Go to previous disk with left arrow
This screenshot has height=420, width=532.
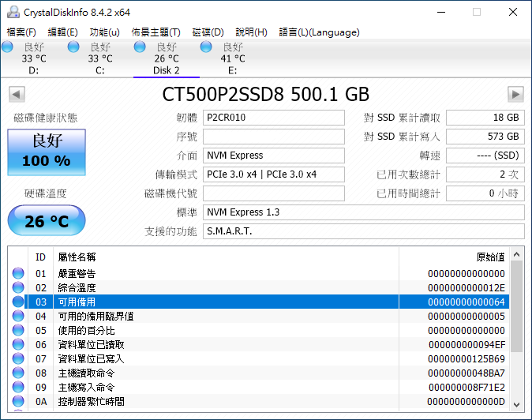pos(17,94)
